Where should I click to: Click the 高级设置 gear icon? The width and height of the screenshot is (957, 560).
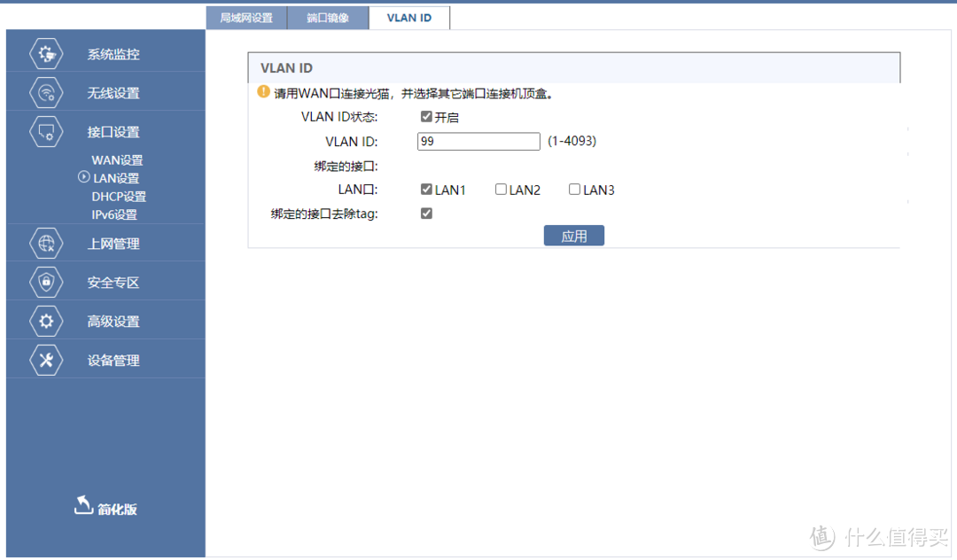click(x=46, y=322)
